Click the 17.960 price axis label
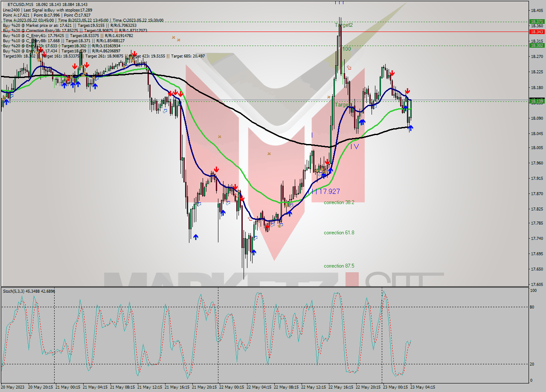Viewport: 546px width, 392px height. click(x=536, y=163)
